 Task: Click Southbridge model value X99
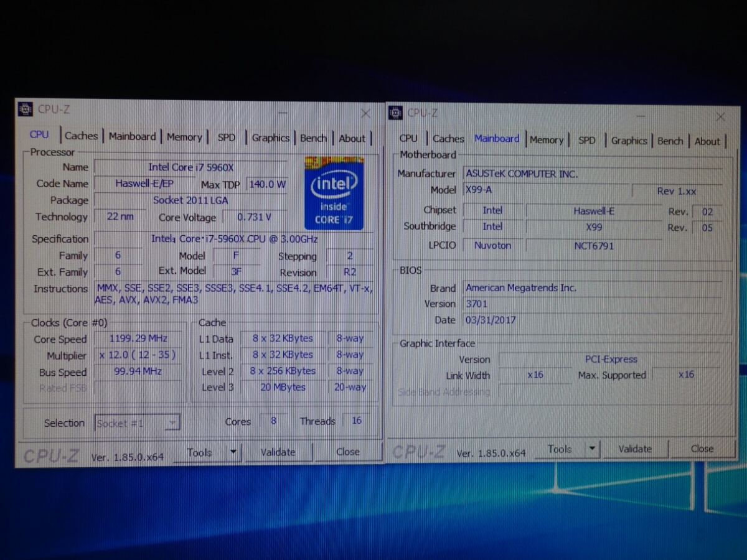click(x=594, y=227)
